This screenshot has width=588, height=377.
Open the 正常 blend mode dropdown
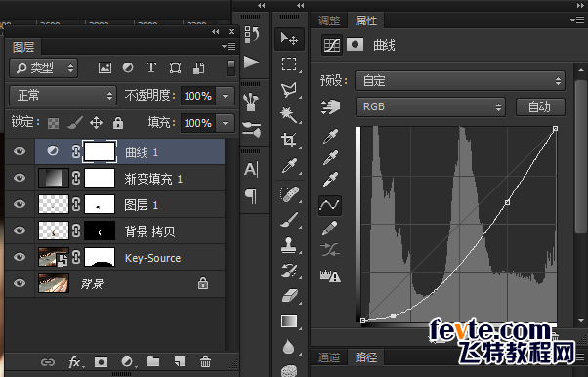(x=63, y=96)
